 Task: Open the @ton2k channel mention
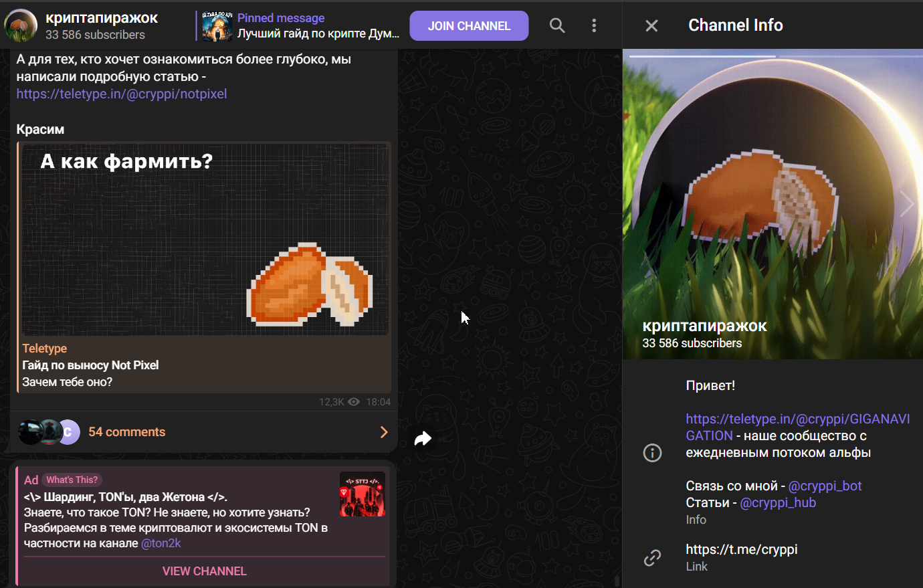[161, 543]
